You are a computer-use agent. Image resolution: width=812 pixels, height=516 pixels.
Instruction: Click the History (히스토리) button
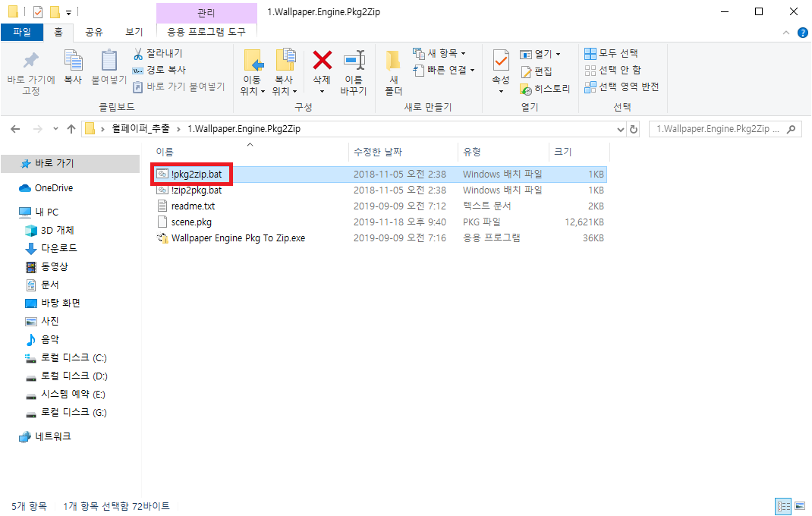pyautogui.click(x=545, y=89)
